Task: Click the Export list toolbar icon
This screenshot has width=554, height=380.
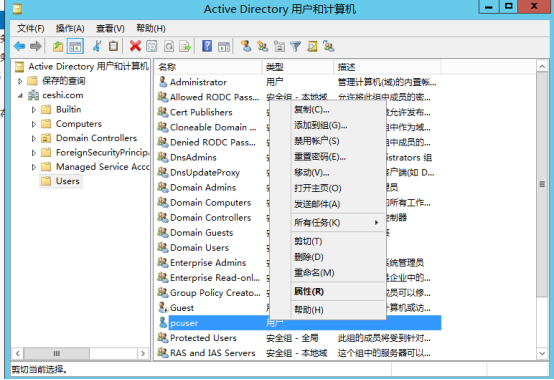Action: tap(185, 46)
